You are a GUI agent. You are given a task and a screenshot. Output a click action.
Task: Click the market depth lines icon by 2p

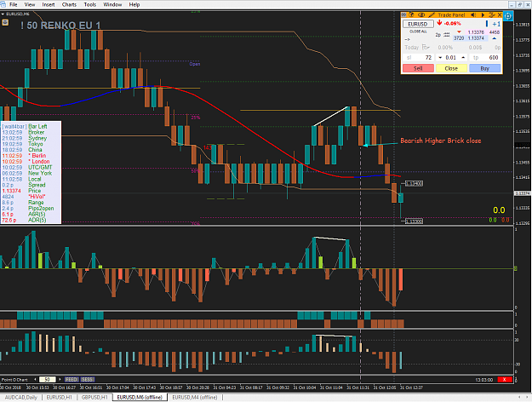[x=447, y=35]
